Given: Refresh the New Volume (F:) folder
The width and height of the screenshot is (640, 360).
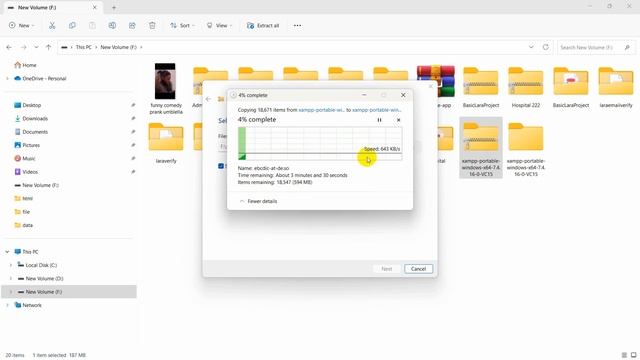Looking at the screenshot, I should 546,47.
